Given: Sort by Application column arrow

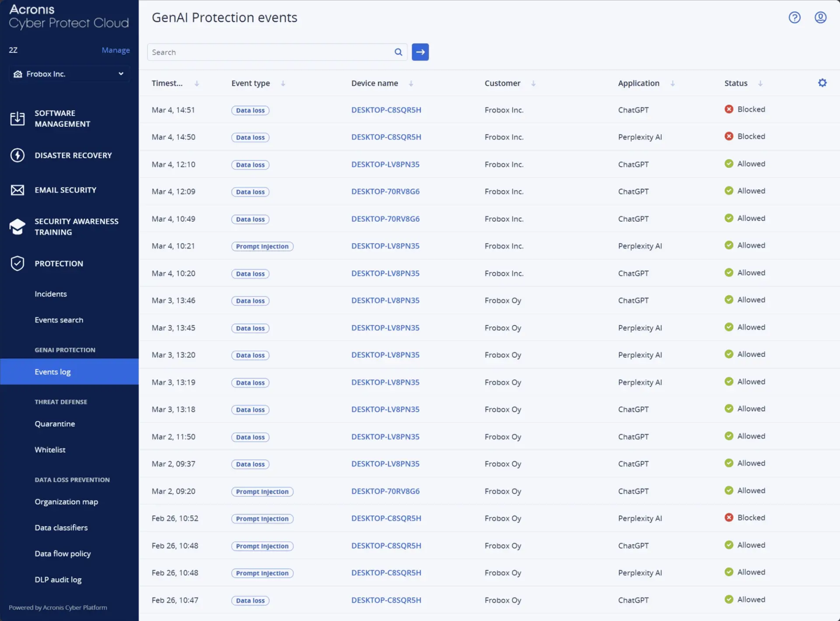Looking at the screenshot, I should click(x=672, y=84).
